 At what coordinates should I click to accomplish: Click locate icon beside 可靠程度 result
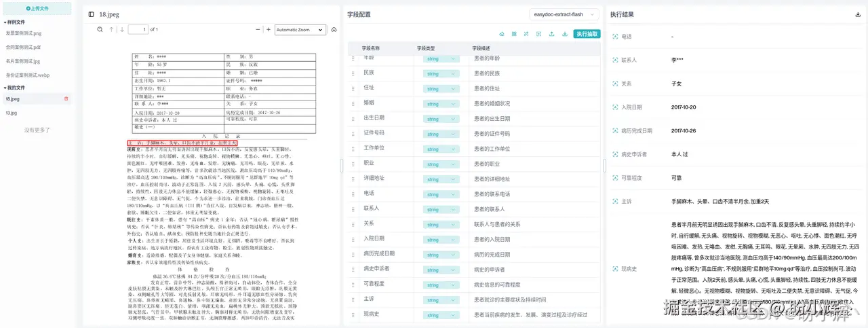coord(615,177)
